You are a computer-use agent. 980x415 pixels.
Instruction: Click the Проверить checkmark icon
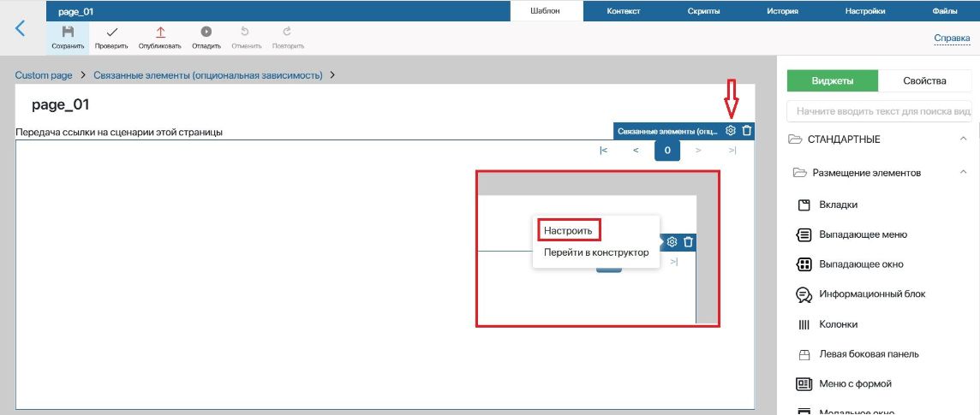(x=111, y=32)
